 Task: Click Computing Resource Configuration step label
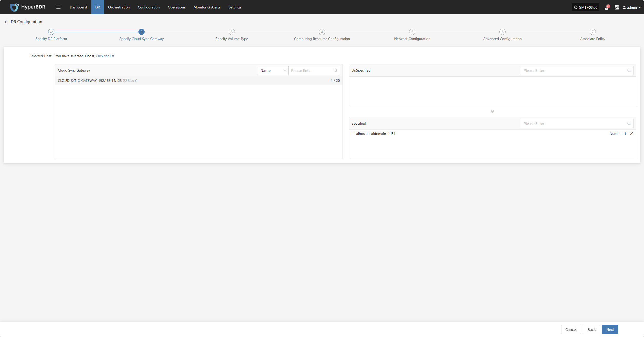pos(322,39)
